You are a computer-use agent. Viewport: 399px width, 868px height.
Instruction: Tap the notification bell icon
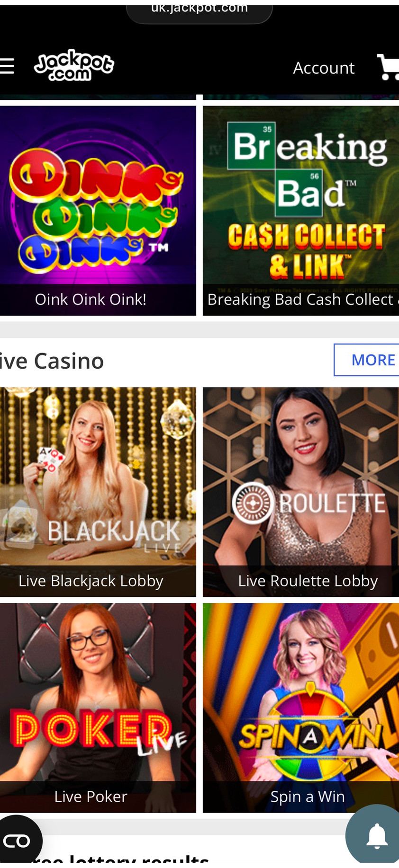coord(377,836)
